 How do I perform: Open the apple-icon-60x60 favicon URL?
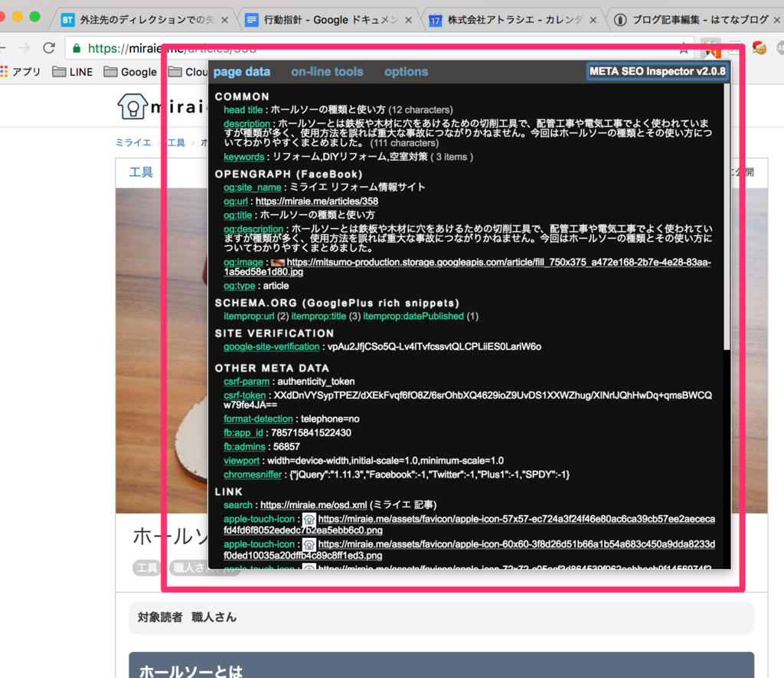[x=517, y=544]
